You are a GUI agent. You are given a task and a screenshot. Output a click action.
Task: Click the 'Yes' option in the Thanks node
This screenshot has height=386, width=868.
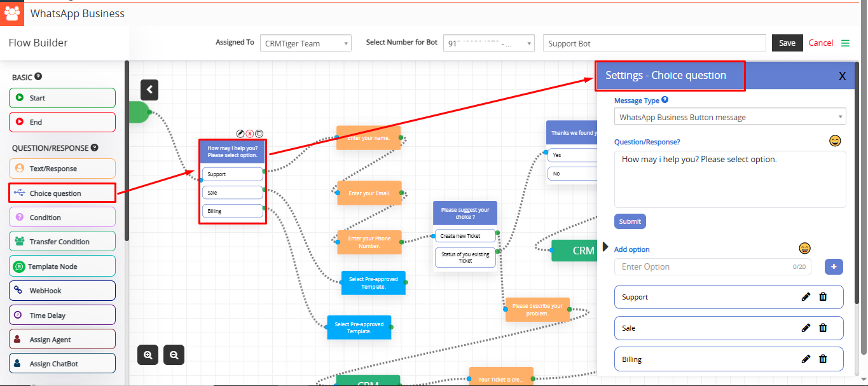572,155
